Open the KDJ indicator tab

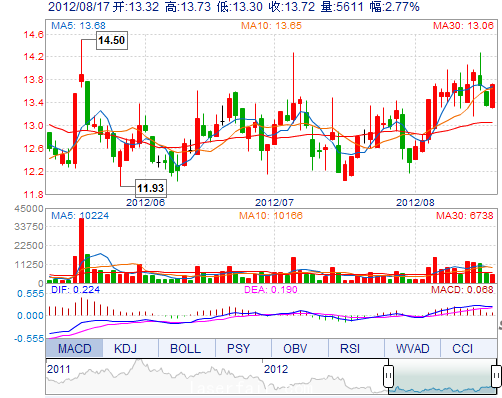[x=125, y=348]
